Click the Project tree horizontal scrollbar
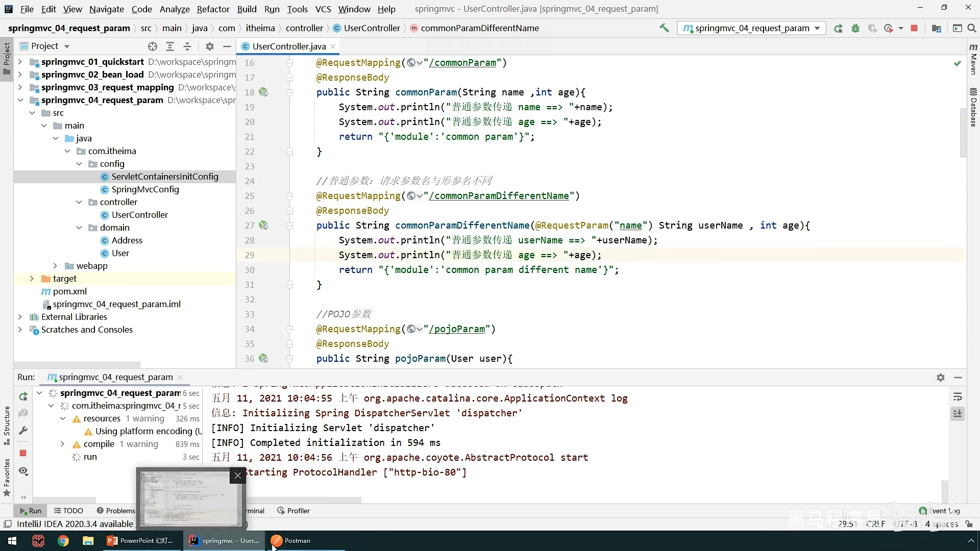The image size is (980, 551). (77, 365)
